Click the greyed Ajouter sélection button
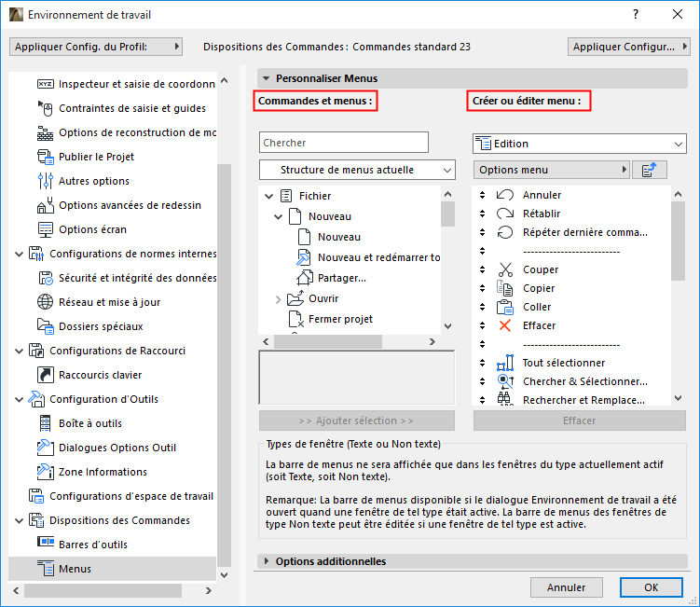Viewport: 700px width, 607px height. coord(357,421)
